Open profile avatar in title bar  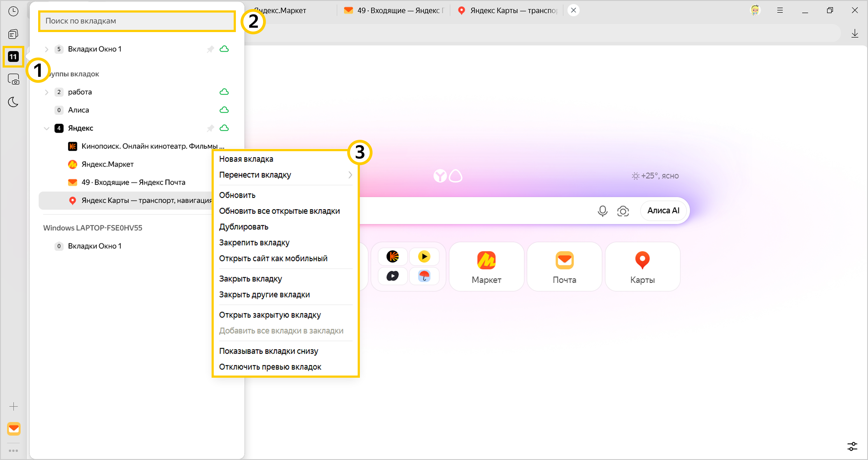pos(755,10)
